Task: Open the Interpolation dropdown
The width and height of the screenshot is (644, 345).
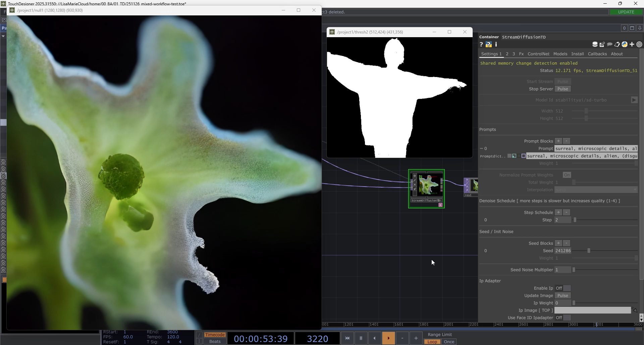Action: coord(596,190)
